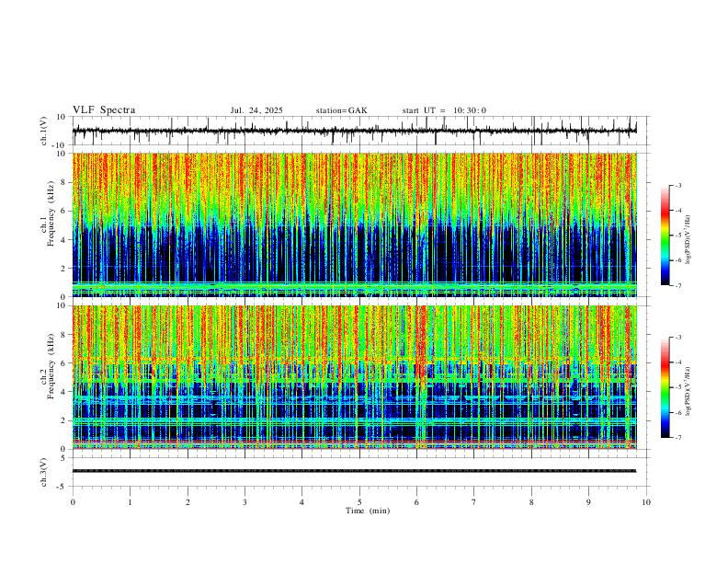Click the "3" tick on the time axis
The image size is (728, 563).
pos(245,502)
